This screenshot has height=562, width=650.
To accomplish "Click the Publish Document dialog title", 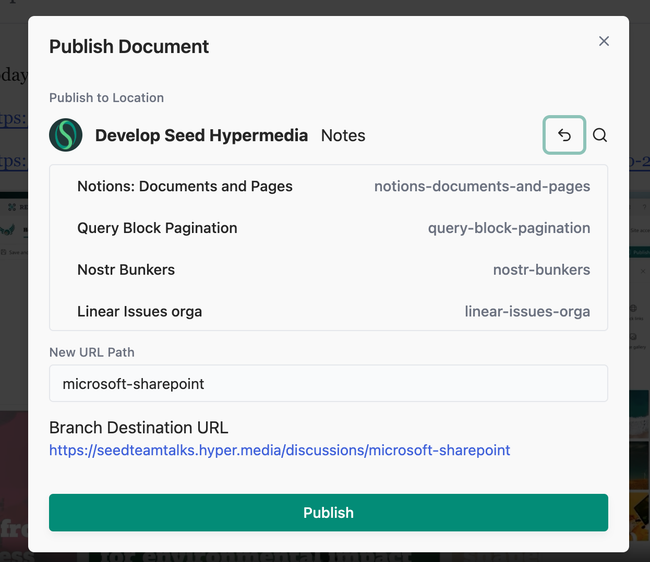I will [129, 46].
